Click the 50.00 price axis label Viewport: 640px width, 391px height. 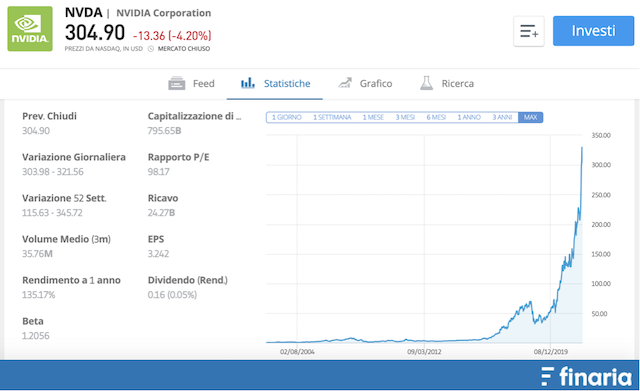599,314
